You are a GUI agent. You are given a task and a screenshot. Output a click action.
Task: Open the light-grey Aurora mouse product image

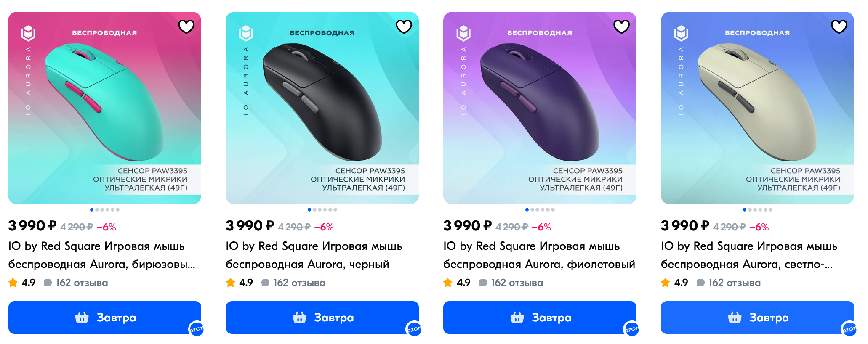point(757,108)
